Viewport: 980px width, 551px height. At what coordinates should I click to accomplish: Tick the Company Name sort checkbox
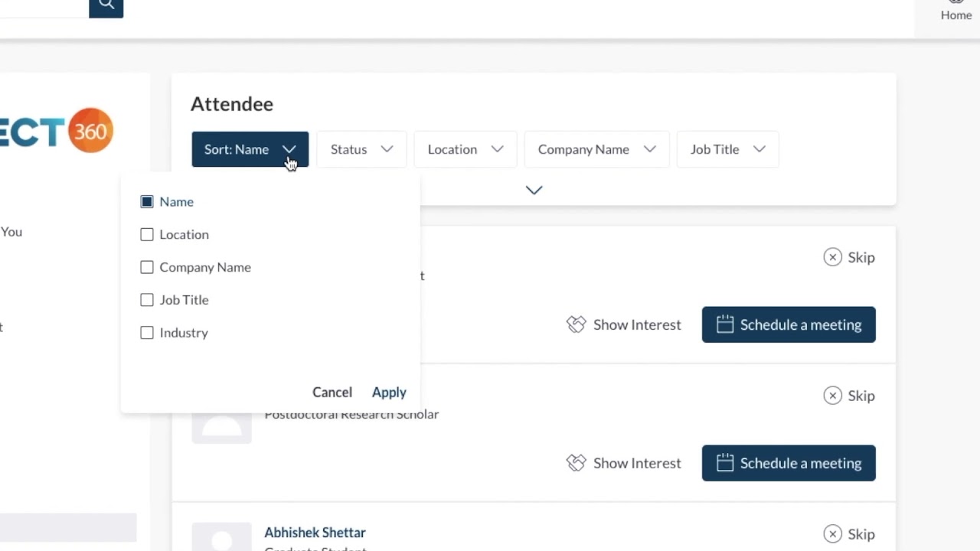tap(147, 267)
